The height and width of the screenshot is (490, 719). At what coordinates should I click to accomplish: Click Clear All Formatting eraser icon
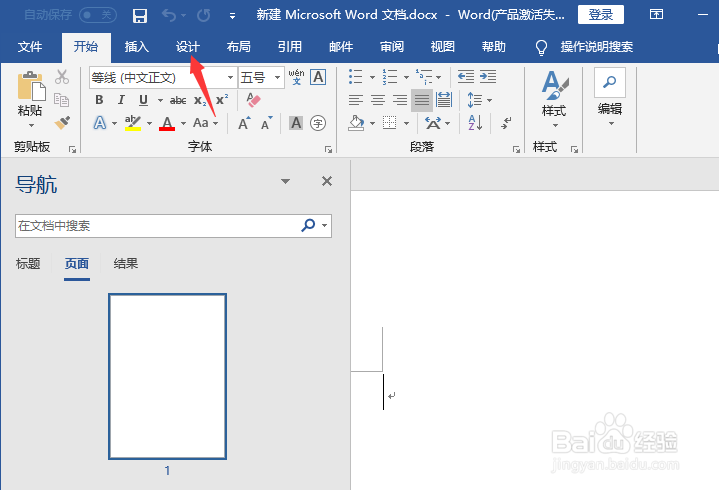click(x=253, y=99)
